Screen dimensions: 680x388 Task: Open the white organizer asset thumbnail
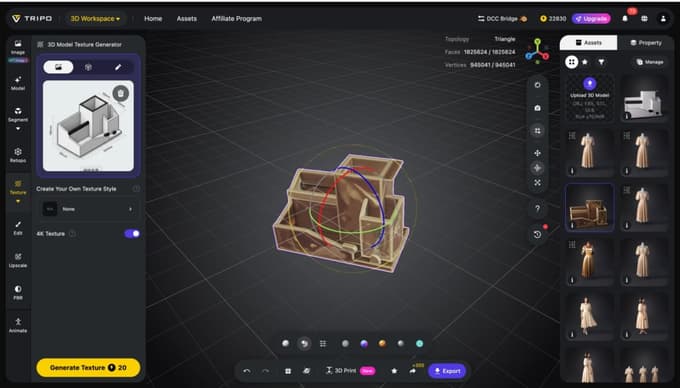tap(644, 98)
